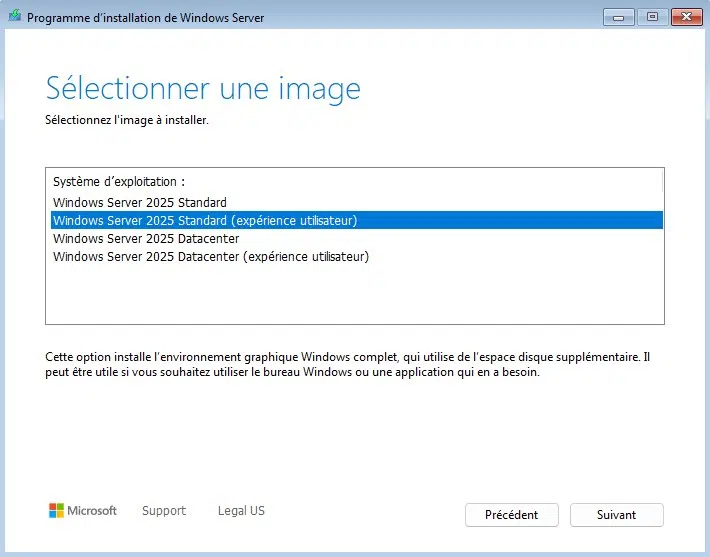Click the window title text in title bar

click(145, 18)
